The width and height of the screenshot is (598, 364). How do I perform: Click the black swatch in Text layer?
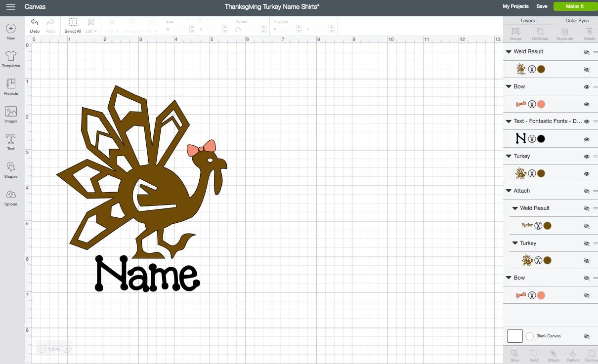(x=541, y=139)
